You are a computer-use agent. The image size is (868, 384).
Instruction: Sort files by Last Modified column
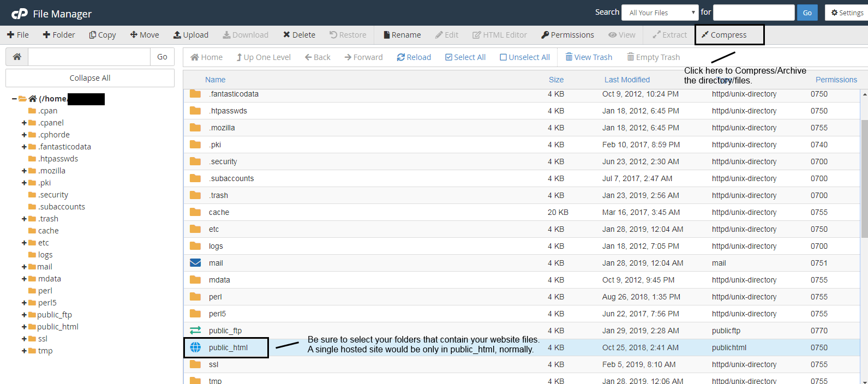pos(627,80)
